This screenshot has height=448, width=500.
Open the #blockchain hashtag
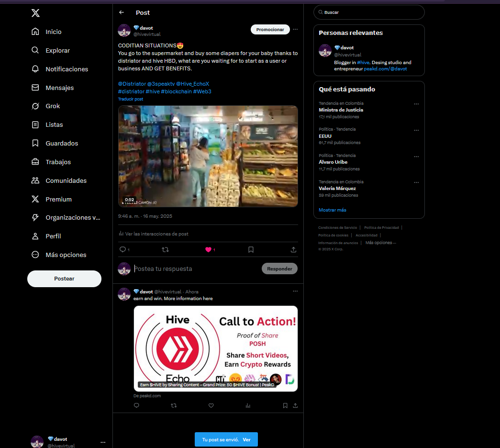[x=177, y=91]
